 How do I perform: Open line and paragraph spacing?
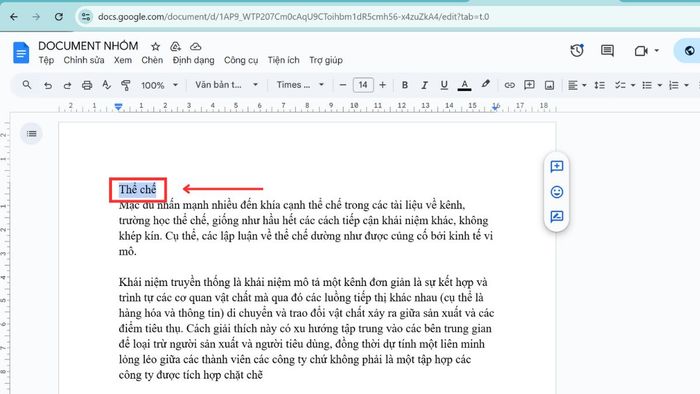tap(600, 85)
